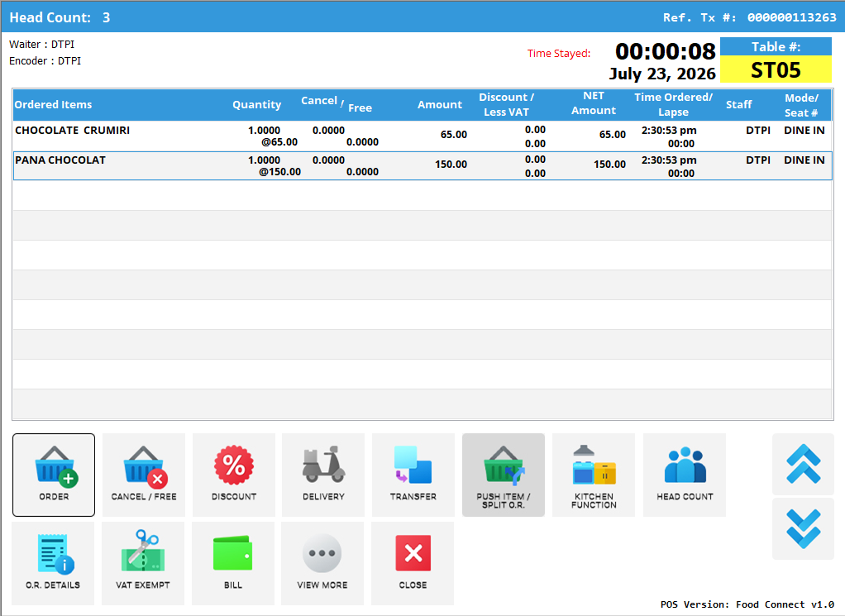Apply VAT EXEMPT with the scissors icon
This screenshot has height=616, width=845.
click(143, 563)
